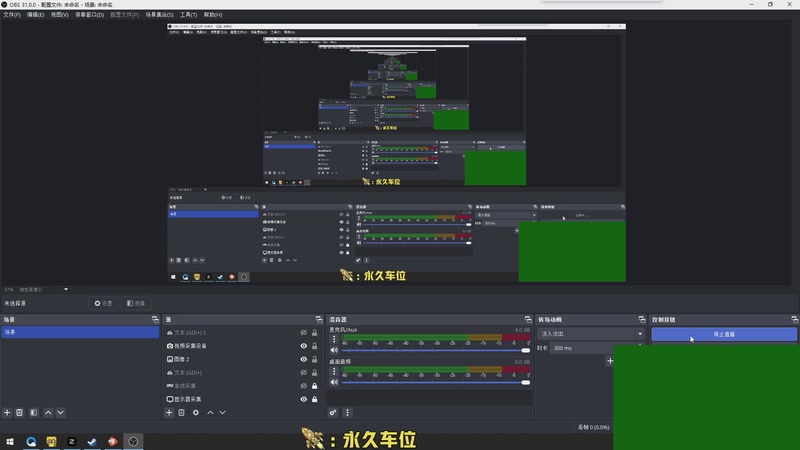Click the 滤镜 filters button in source toolbar

pyautogui.click(x=136, y=303)
